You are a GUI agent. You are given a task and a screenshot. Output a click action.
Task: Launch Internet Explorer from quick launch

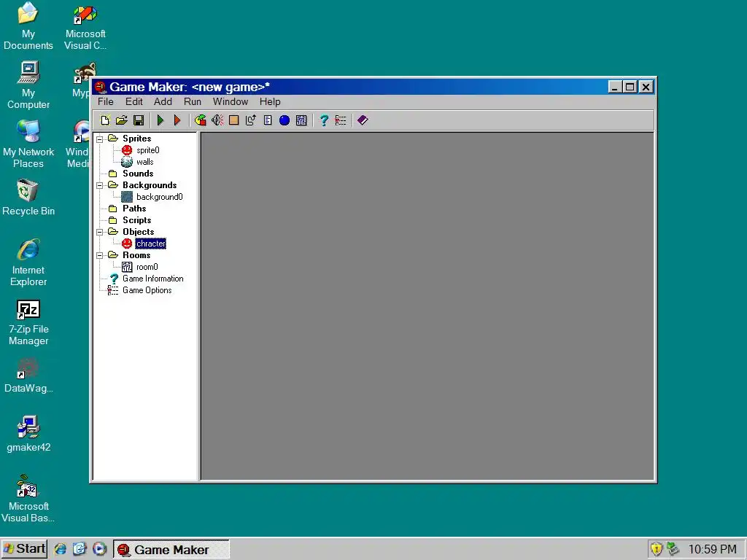click(x=60, y=549)
